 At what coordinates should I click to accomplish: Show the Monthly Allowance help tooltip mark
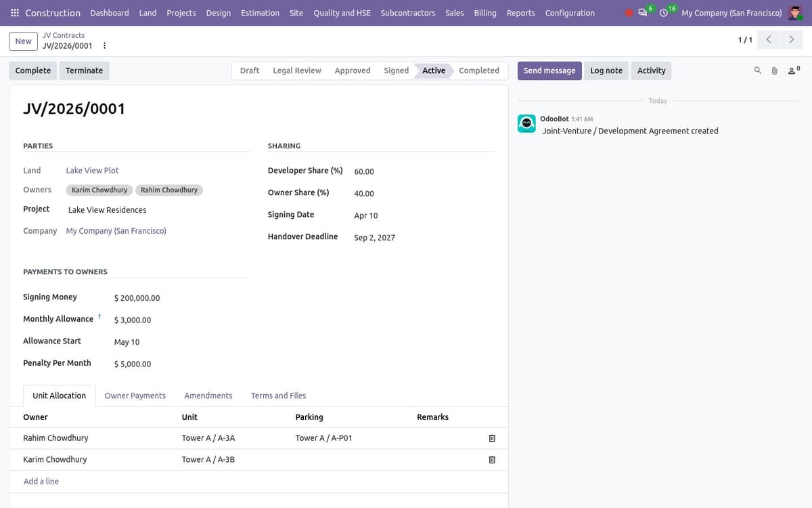tap(99, 316)
